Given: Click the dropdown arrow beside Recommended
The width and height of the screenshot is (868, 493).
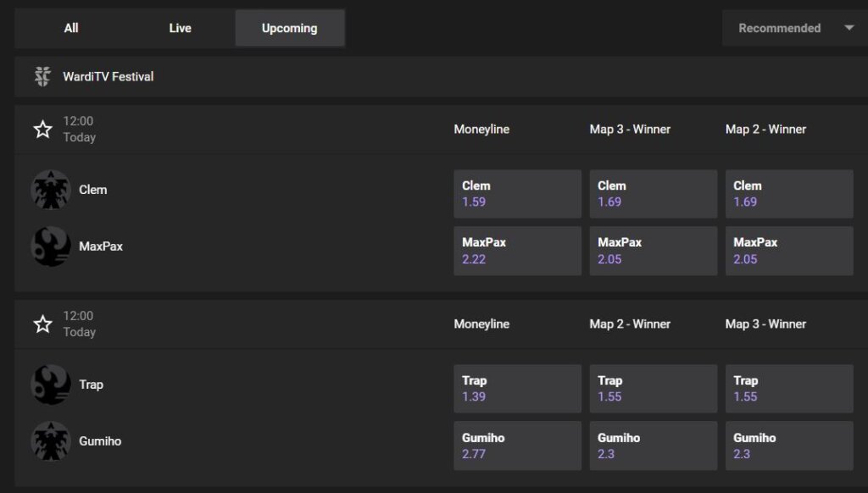Looking at the screenshot, I should point(849,28).
